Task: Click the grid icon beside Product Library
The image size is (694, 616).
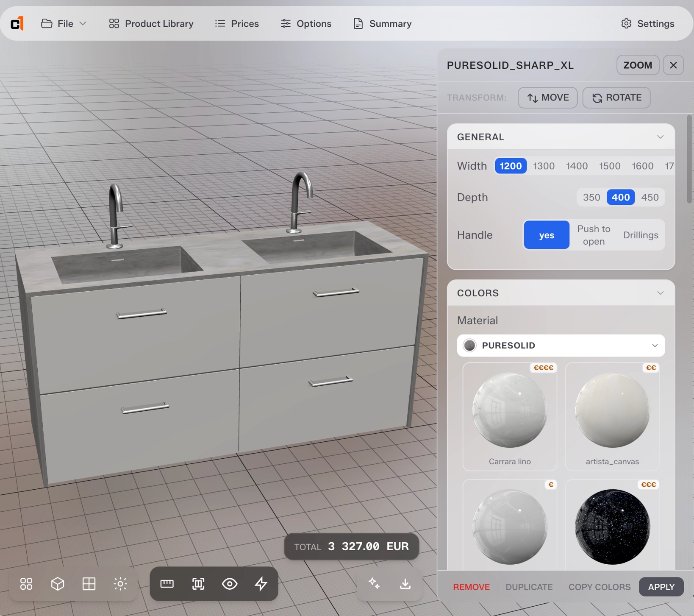Action: (x=114, y=23)
